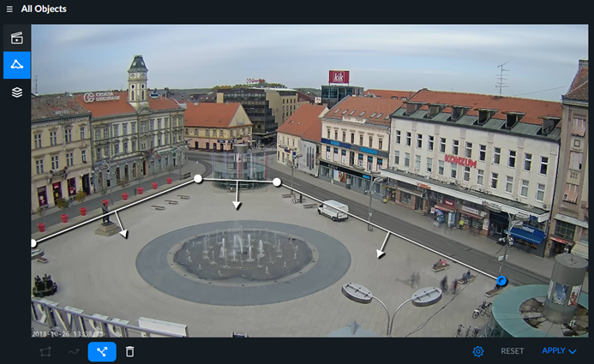This screenshot has height=364, width=594.
Task: Expand the chevron next to APPLY
Action: pyautogui.click(x=573, y=351)
